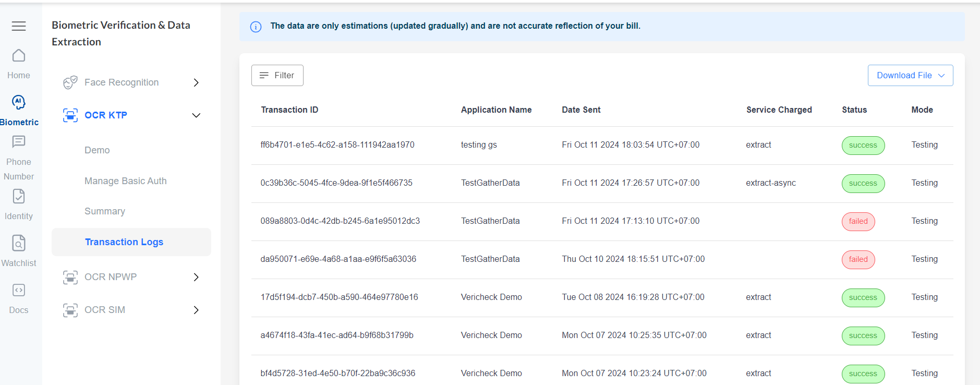Click the Mode column header
Screen dimensions: 980x385
coord(922,110)
